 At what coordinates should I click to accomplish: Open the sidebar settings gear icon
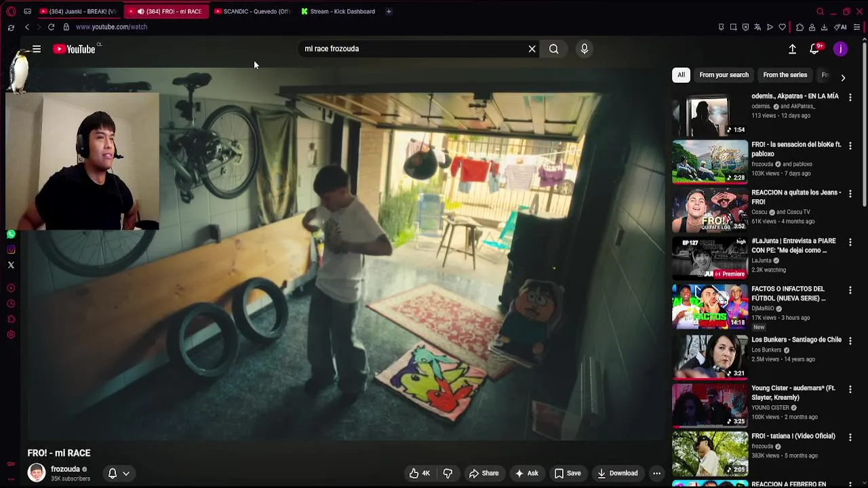(11, 335)
